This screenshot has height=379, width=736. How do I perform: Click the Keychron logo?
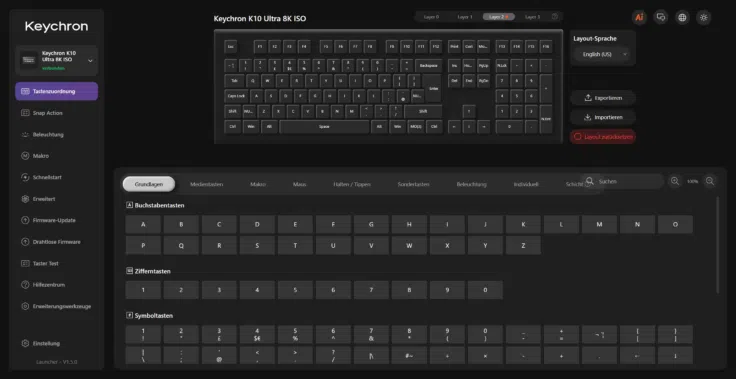coord(56,26)
